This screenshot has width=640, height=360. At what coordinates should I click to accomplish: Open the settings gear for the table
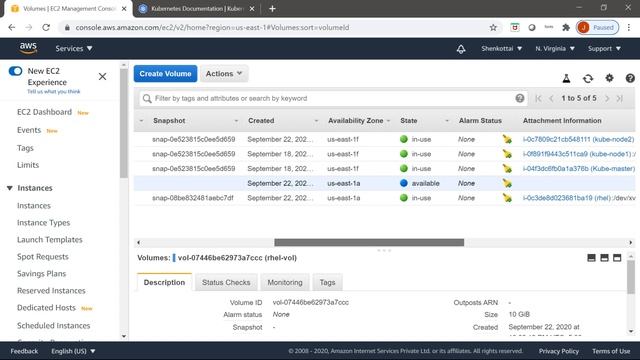609,78
